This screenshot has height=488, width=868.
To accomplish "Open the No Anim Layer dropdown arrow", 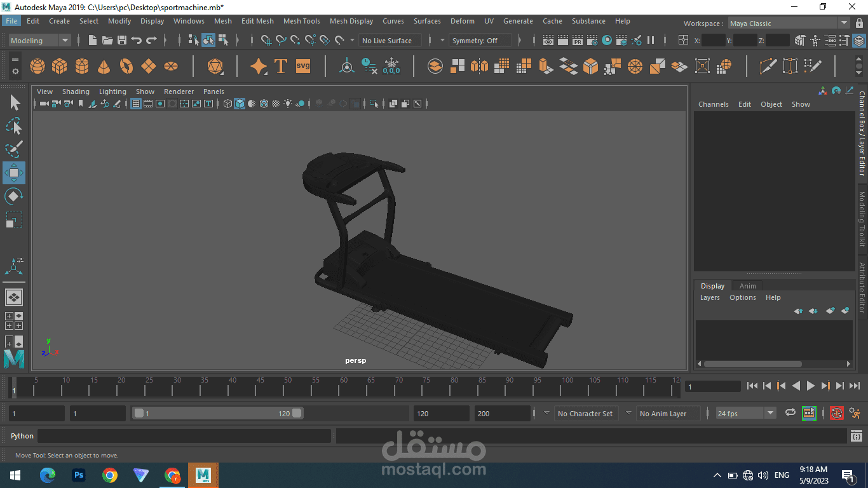I will pos(628,412).
